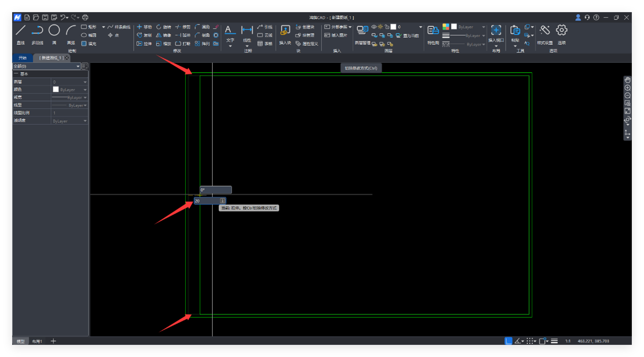644x357 pixels.
Task: Click the 特性刷 (Match Properties) brush
Action: (433, 31)
